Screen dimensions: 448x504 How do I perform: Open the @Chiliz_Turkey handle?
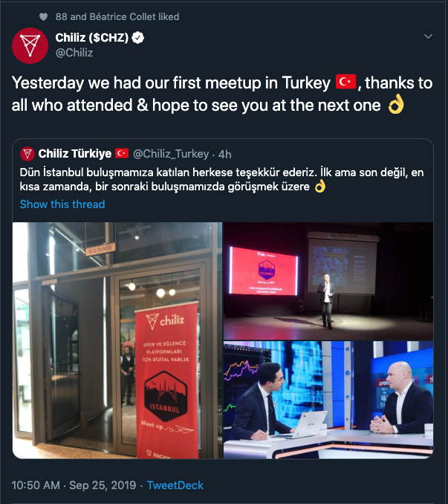coord(171,154)
